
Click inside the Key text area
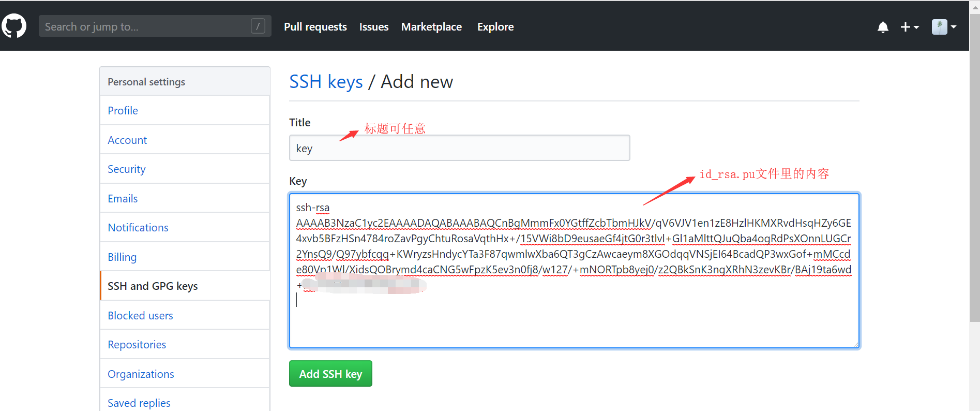pyautogui.click(x=574, y=271)
